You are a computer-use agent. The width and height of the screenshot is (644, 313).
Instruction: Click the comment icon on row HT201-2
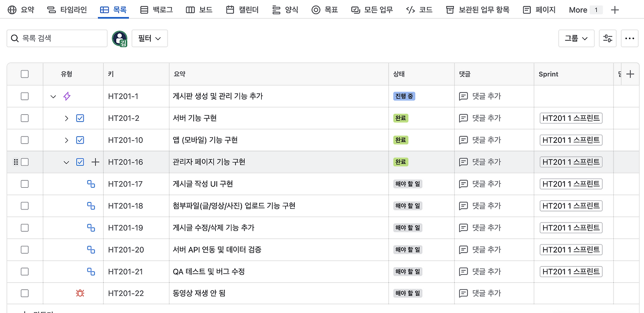[463, 118]
